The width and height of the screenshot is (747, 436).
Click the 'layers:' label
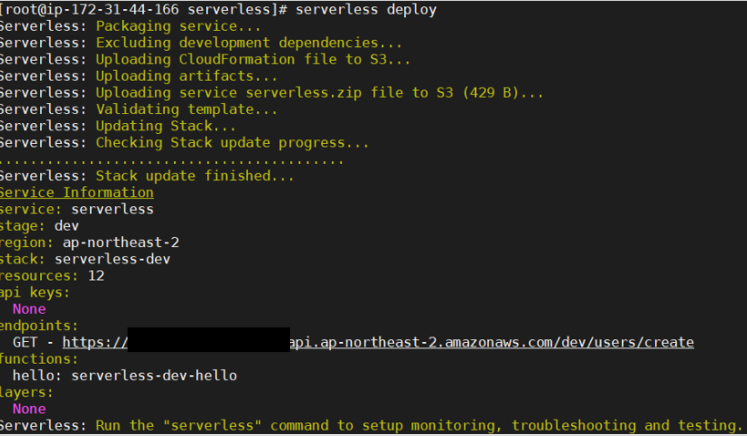click(26, 392)
